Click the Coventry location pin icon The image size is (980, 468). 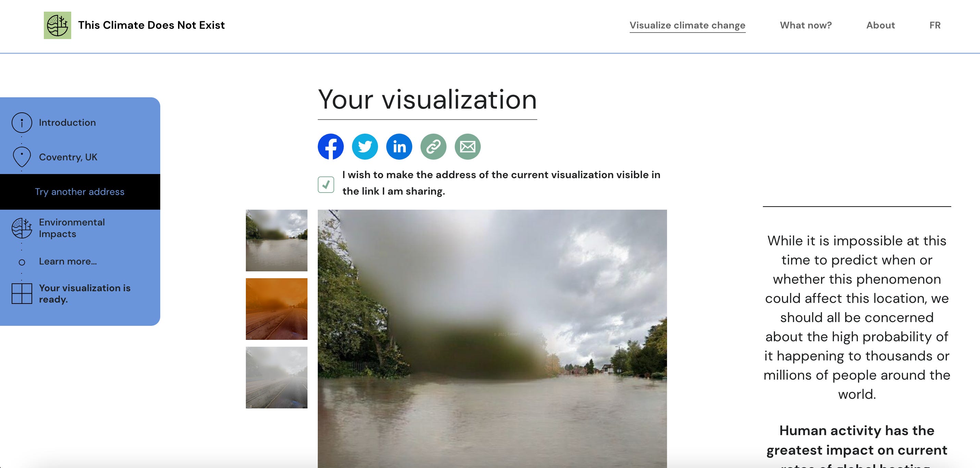point(22,157)
